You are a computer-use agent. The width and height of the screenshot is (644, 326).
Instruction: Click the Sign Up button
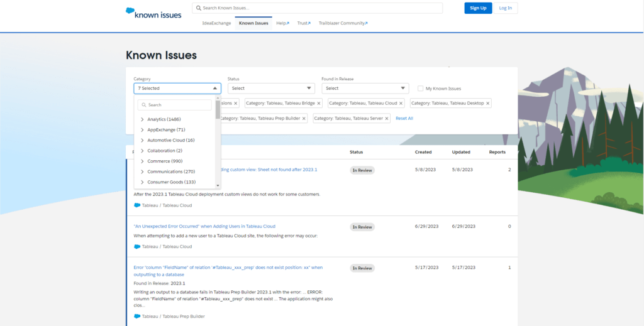click(x=478, y=8)
